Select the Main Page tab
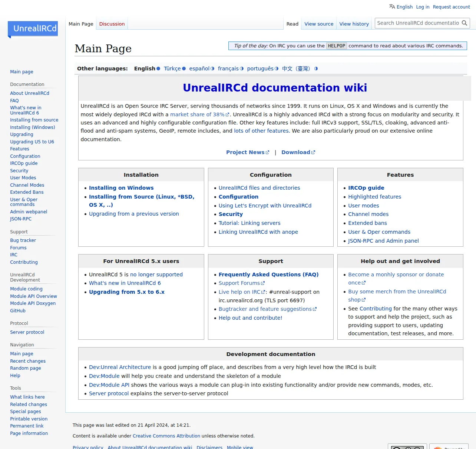Viewport: 476px width, 449px height. tap(81, 24)
